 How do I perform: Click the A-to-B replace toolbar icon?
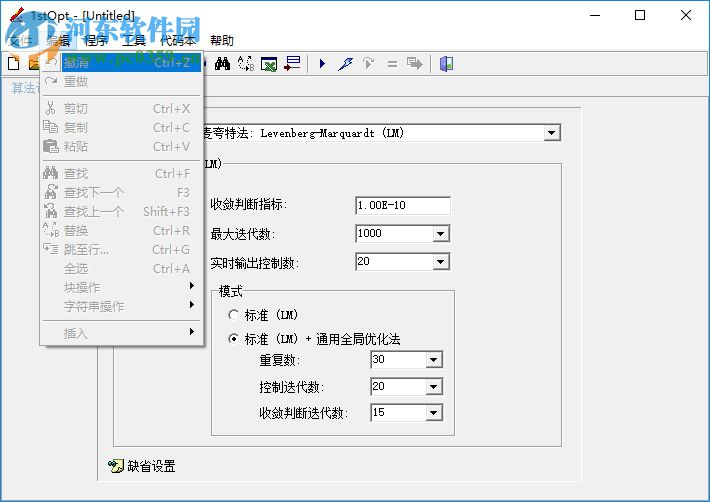(x=246, y=63)
